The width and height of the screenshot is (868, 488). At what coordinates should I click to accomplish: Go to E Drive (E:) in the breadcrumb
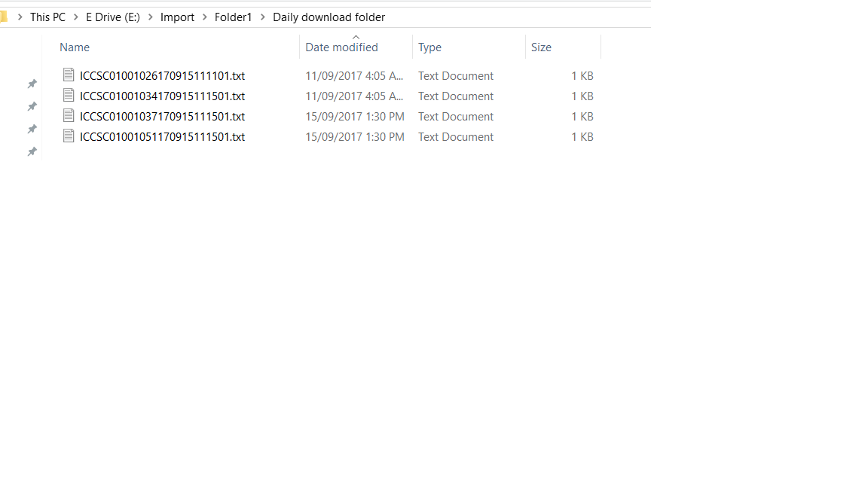point(113,17)
